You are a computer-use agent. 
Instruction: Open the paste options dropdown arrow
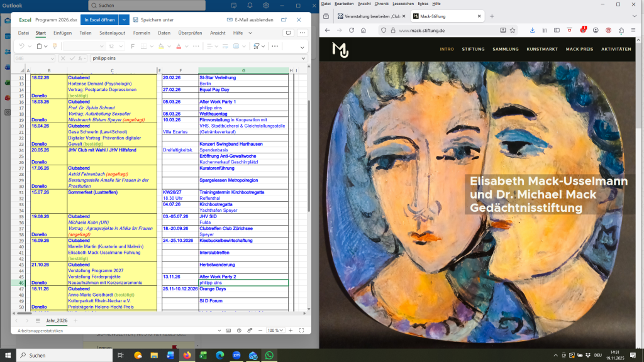[x=45, y=47]
